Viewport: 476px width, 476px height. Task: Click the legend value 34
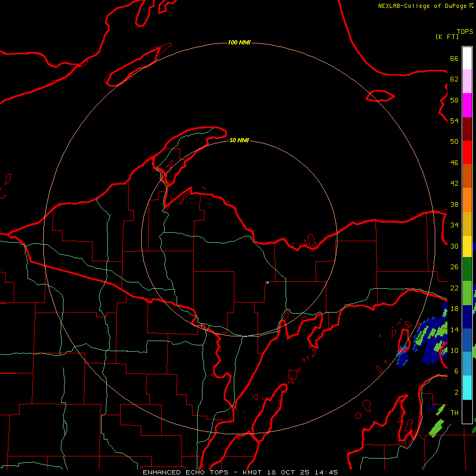(454, 225)
